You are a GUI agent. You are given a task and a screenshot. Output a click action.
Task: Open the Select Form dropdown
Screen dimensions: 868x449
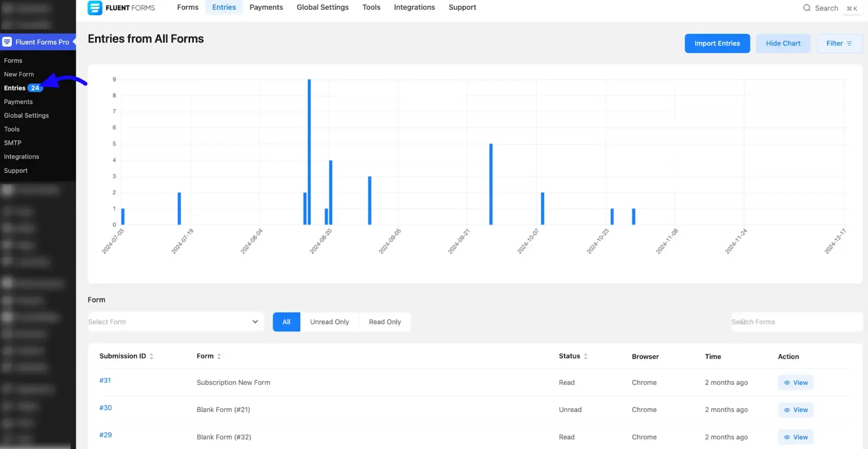coord(176,322)
